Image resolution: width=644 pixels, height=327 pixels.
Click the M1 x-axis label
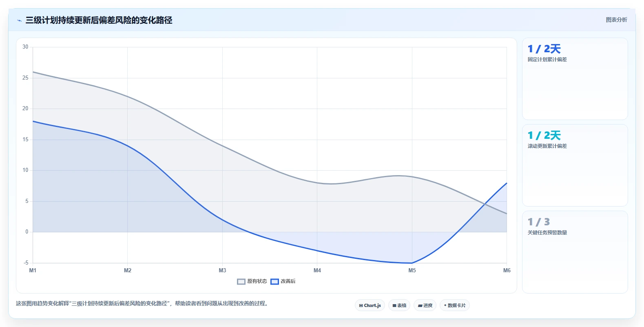click(33, 270)
